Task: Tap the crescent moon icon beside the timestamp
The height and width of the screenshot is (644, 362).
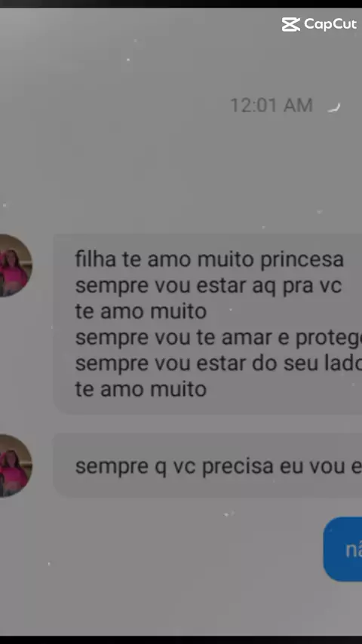Action: pyautogui.click(x=334, y=108)
